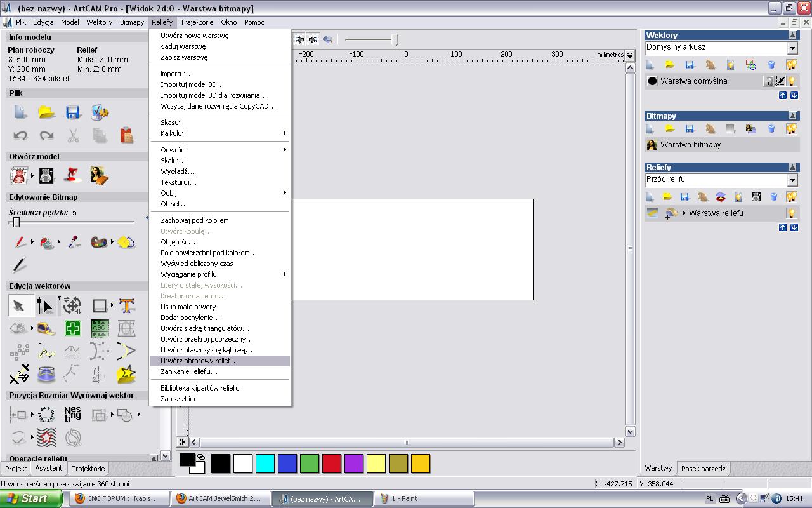This screenshot has width=812, height=508.
Task: Select the transform vectors tool
Action: [x=72, y=306]
